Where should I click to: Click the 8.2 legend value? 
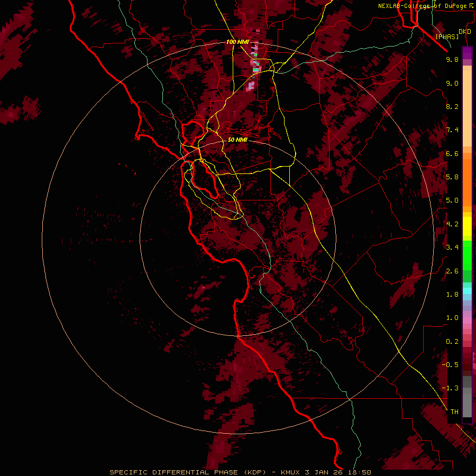pyautogui.click(x=452, y=107)
